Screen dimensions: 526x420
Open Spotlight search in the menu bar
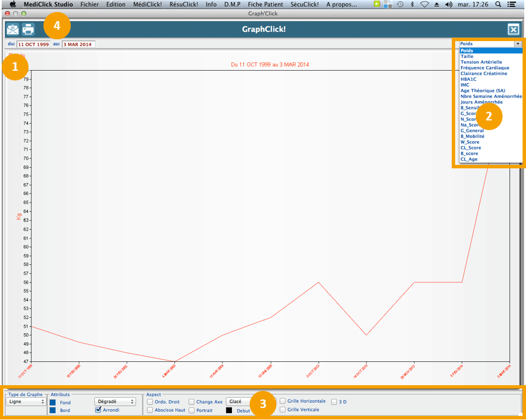pos(498,4)
